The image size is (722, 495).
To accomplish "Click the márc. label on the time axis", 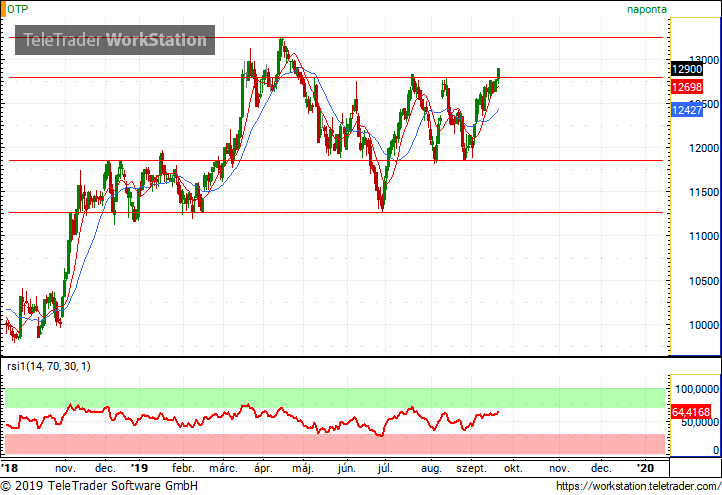I will (223, 469).
